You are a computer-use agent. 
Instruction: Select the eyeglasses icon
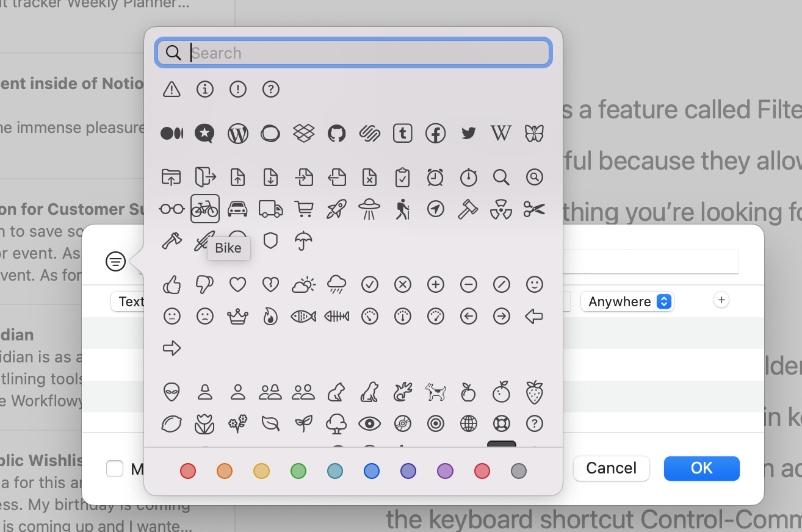[172, 209]
